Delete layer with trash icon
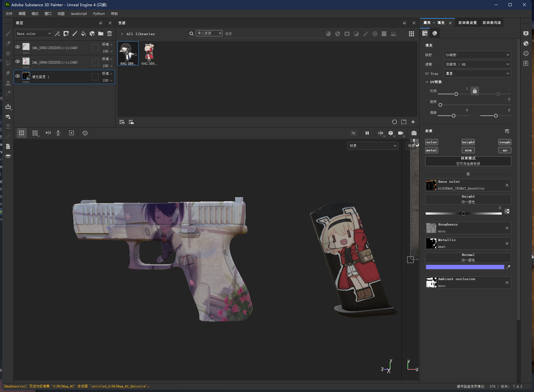Viewport: 534px width, 392px height. (109, 33)
